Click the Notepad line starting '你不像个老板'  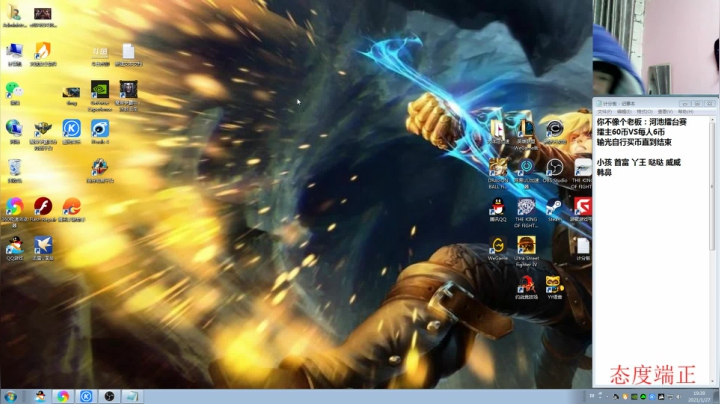point(641,122)
